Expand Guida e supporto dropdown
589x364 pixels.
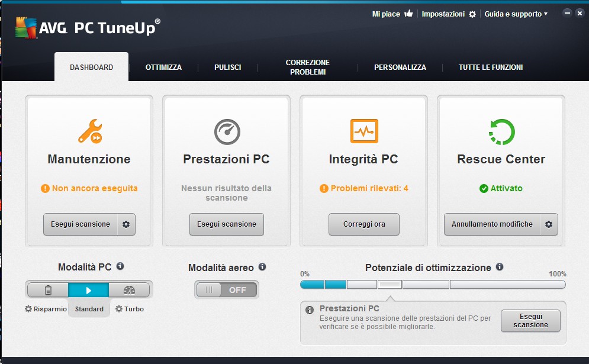[516, 14]
